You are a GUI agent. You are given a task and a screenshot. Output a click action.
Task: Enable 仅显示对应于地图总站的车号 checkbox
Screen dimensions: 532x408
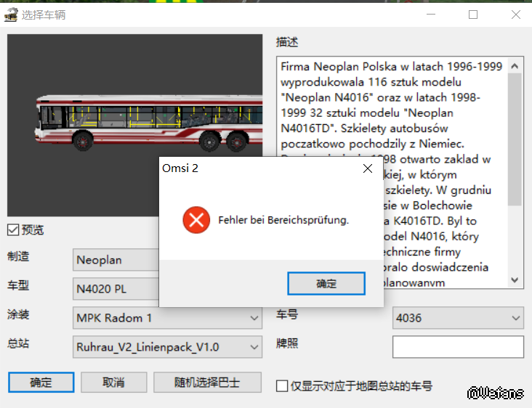282,386
